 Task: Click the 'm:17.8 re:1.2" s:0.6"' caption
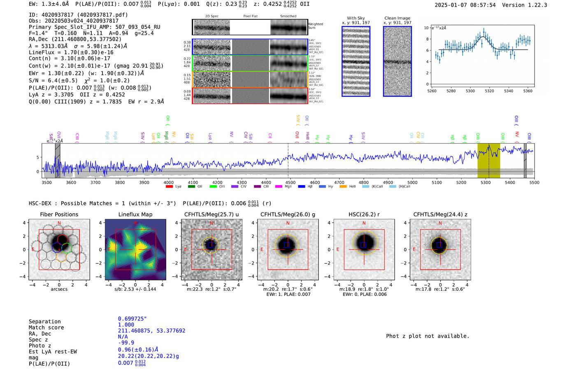pyautogui.click(x=440, y=289)
